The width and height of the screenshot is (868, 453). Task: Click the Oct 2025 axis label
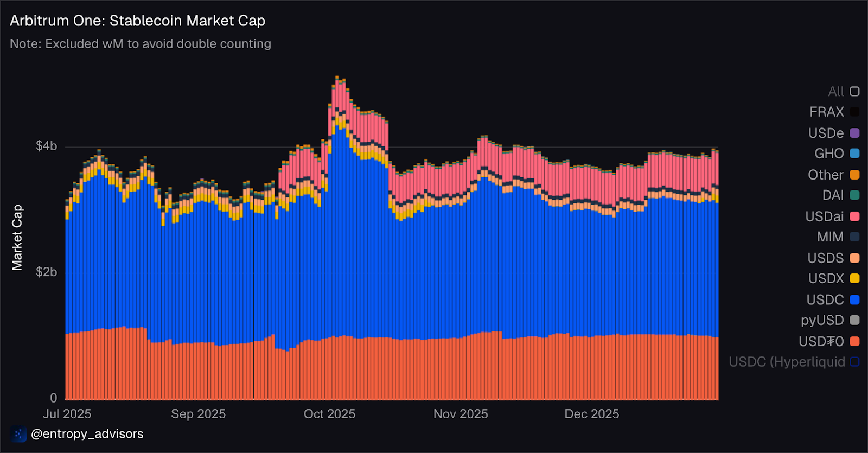(329, 414)
